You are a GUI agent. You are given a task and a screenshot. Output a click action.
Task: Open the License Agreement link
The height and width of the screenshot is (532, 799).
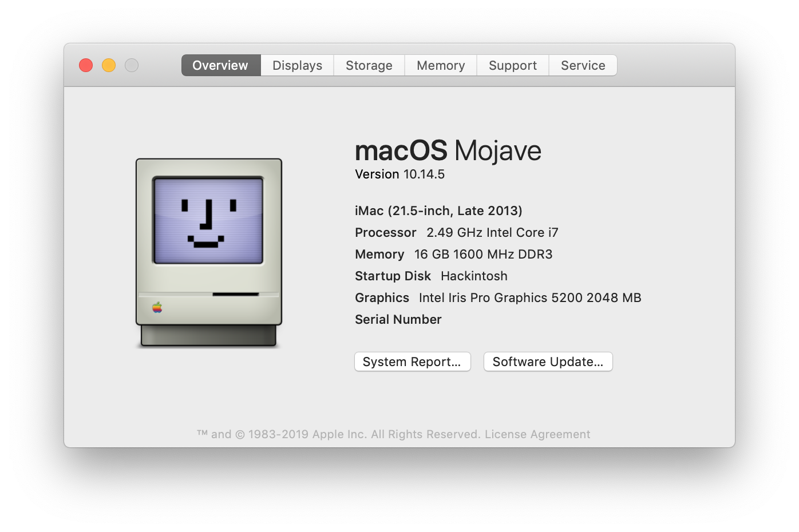[x=537, y=434]
